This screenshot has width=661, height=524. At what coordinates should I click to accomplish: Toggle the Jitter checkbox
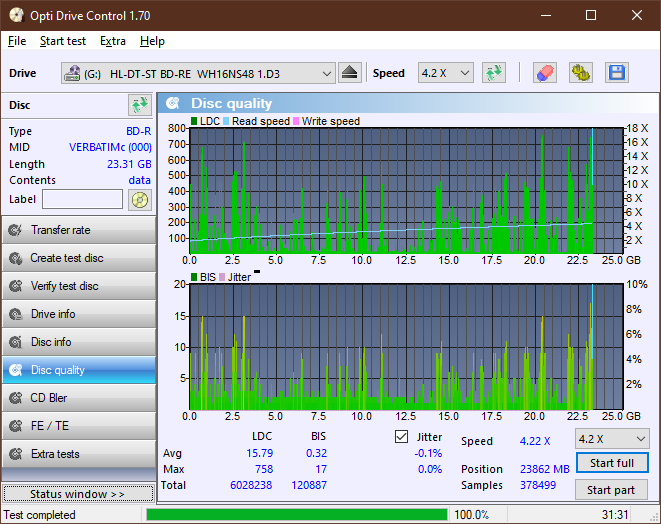pos(402,437)
